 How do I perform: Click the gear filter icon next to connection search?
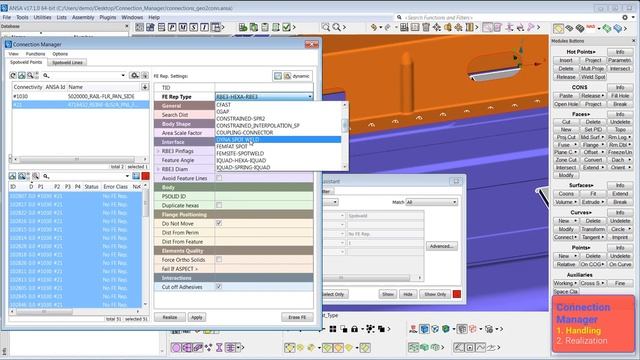pos(134,76)
